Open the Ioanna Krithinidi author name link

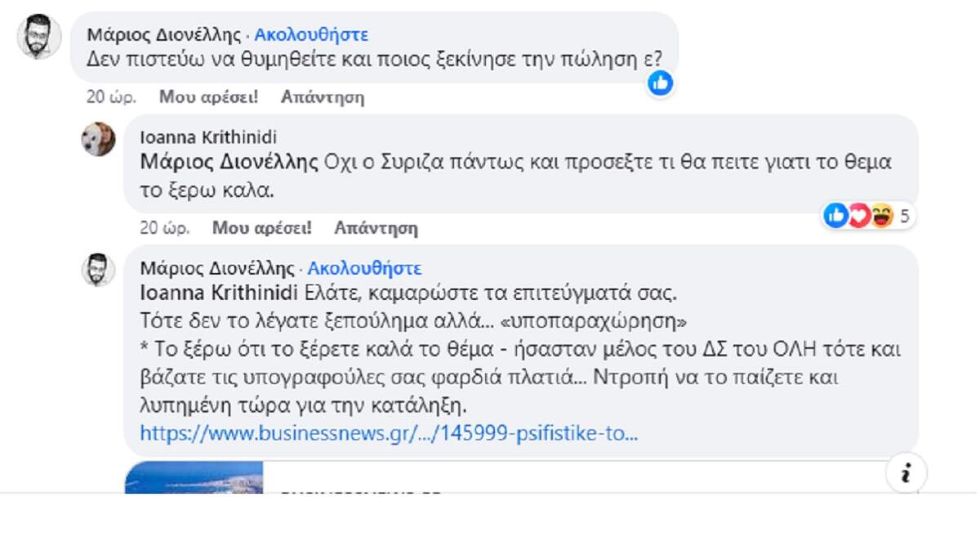click(208, 137)
